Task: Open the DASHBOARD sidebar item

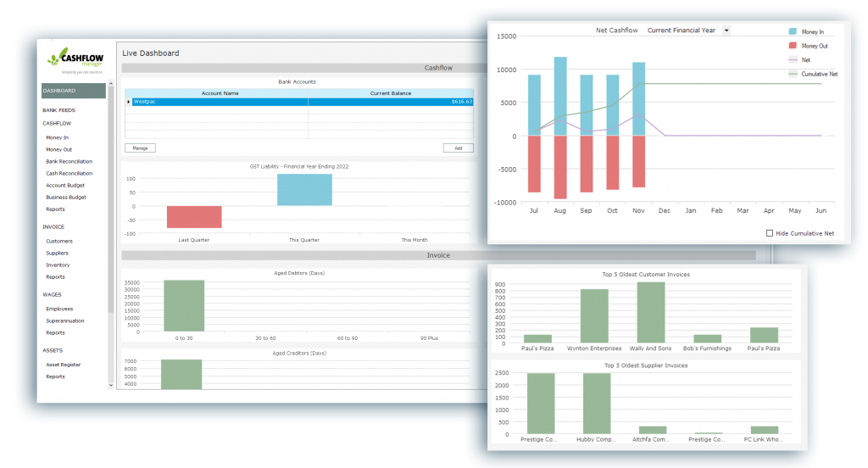Action: click(73, 91)
